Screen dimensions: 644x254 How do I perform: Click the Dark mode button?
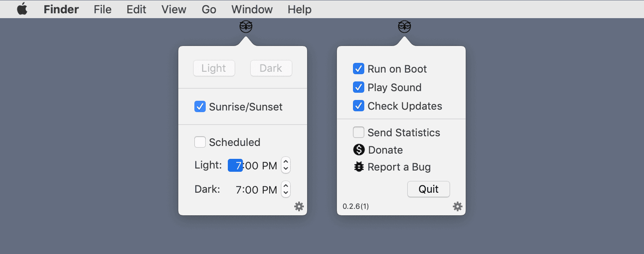[x=271, y=68]
